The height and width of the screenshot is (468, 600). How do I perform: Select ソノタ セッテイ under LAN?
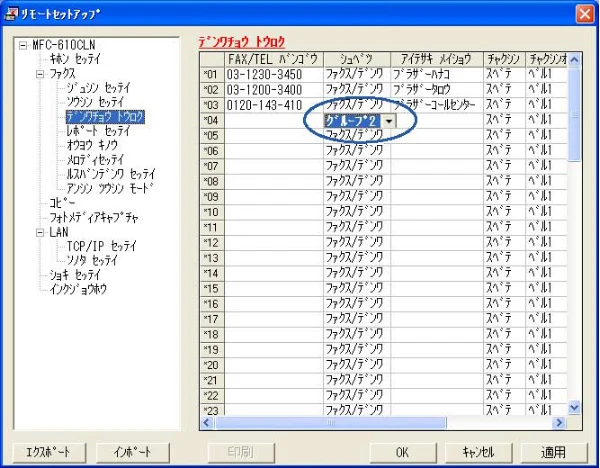pyautogui.click(x=92, y=261)
